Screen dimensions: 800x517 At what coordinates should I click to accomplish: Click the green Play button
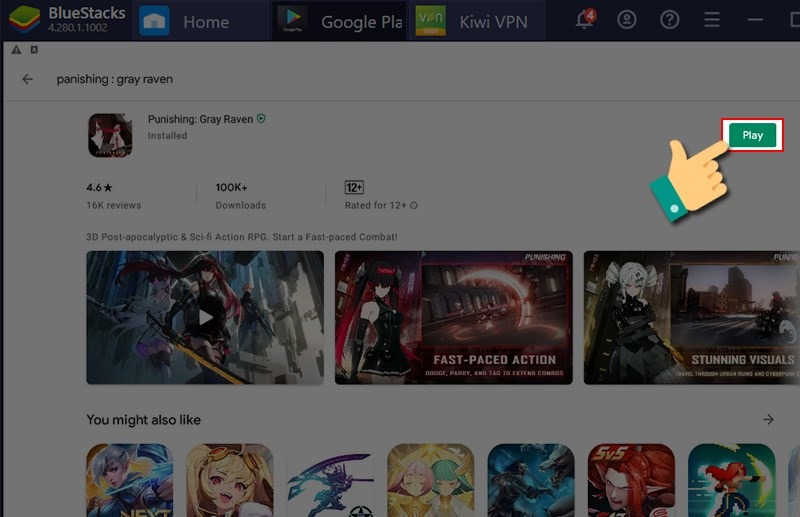pos(753,135)
